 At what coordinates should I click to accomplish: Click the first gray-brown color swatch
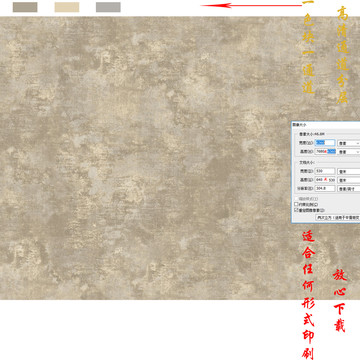point(25,7)
